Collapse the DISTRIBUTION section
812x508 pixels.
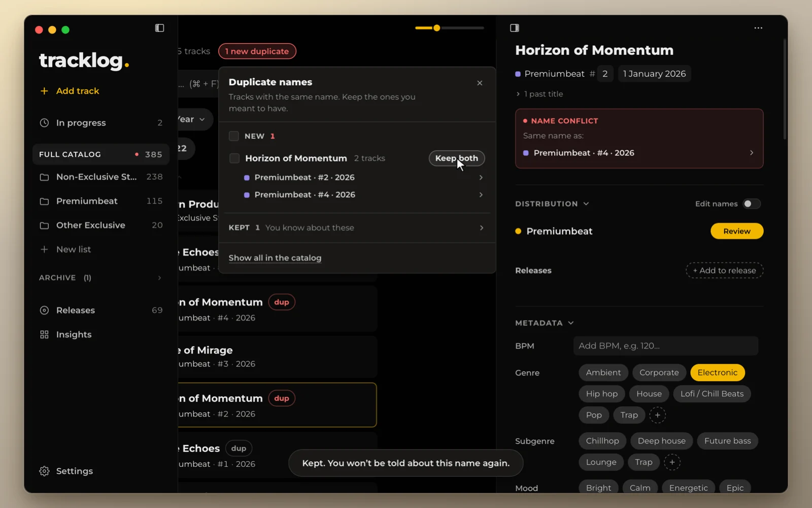click(x=552, y=204)
